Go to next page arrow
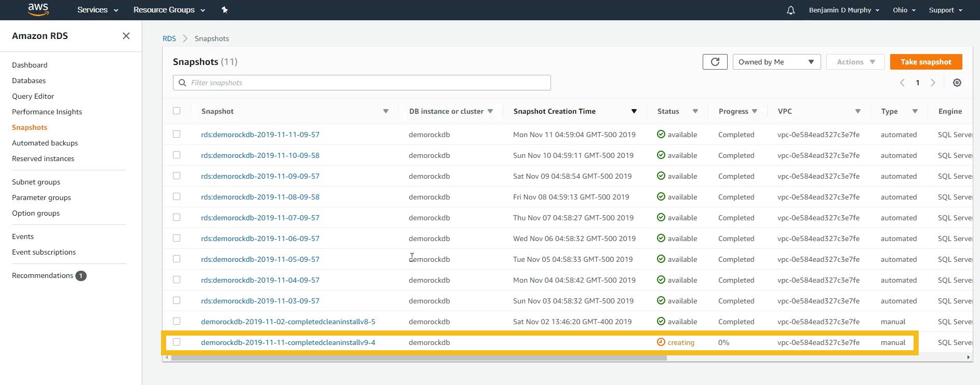The width and height of the screenshot is (980, 385). [x=933, y=83]
